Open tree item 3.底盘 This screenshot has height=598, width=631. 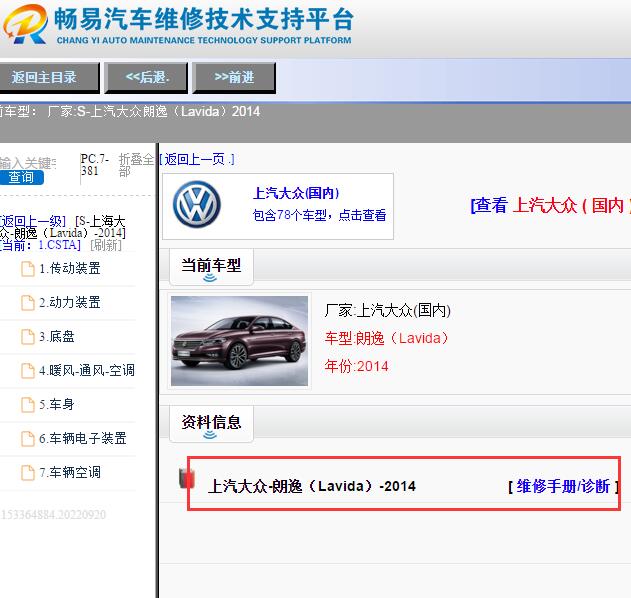pos(57,336)
